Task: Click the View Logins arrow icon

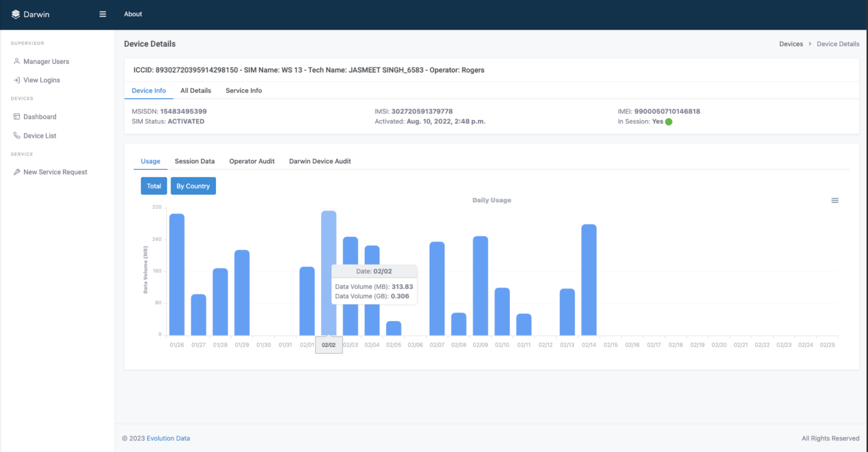Action: (x=17, y=80)
